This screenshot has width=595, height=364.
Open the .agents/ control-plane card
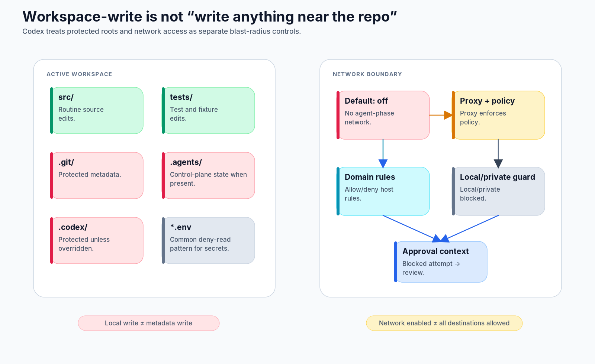(x=208, y=175)
